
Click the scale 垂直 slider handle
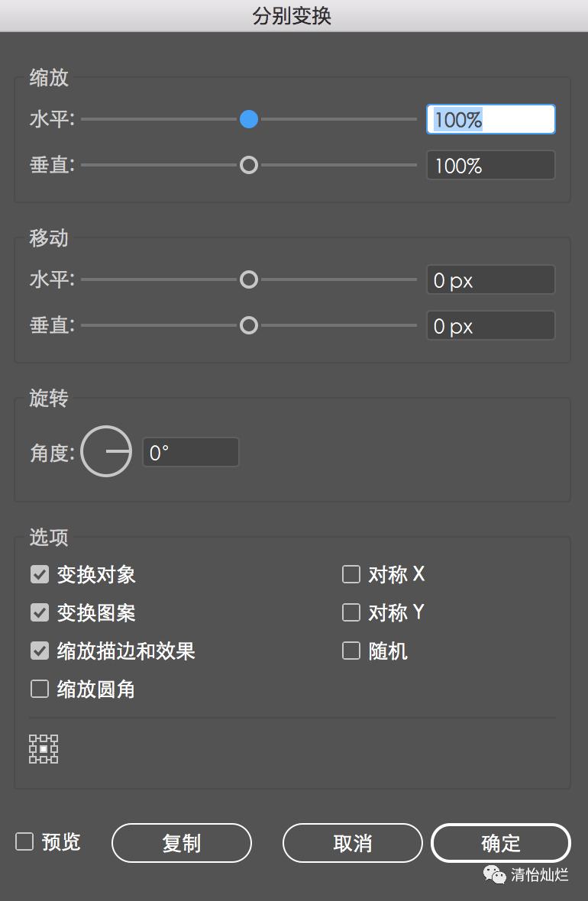249,165
